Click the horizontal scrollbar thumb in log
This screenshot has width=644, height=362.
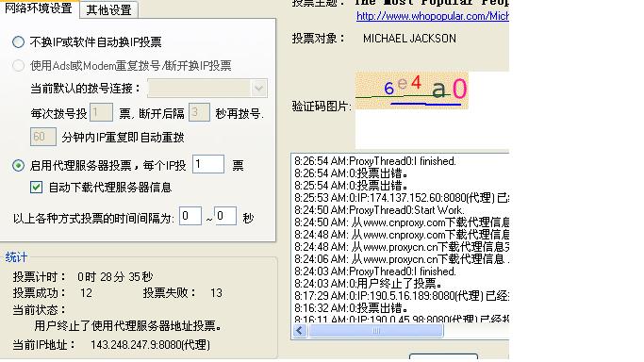pyautogui.click(x=376, y=331)
